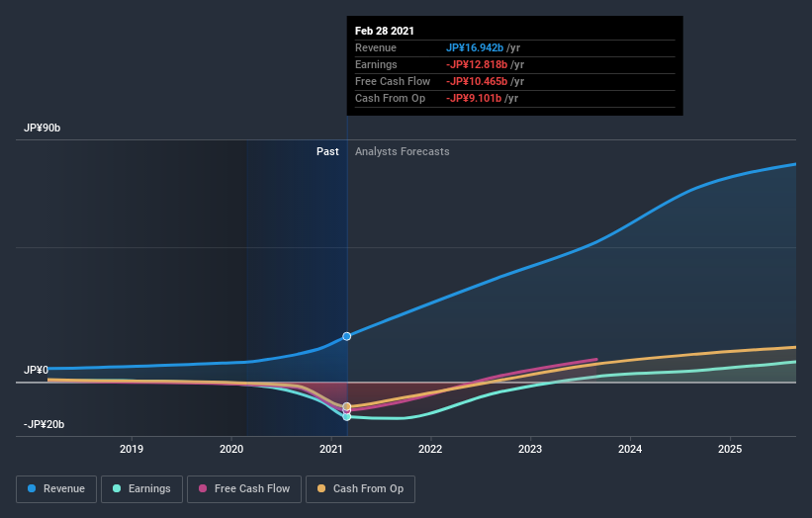The width and height of the screenshot is (812, 518).
Task: Click the 2022 x-axis label
Action: (x=430, y=449)
